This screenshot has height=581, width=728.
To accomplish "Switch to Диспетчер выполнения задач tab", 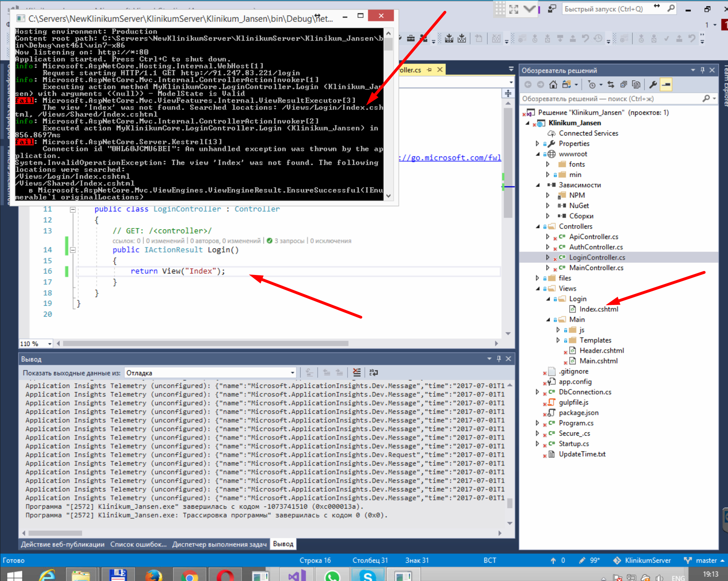I will [x=219, y=544].
